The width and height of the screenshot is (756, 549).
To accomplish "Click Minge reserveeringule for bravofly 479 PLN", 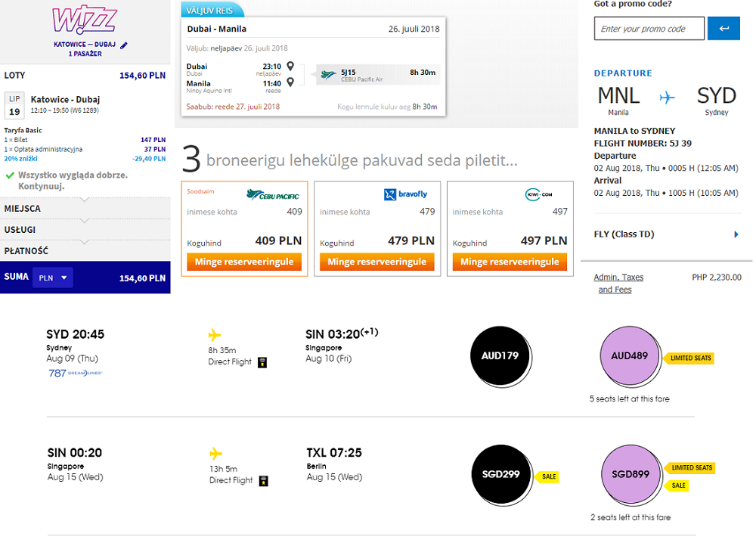I will tap(377, 262).
